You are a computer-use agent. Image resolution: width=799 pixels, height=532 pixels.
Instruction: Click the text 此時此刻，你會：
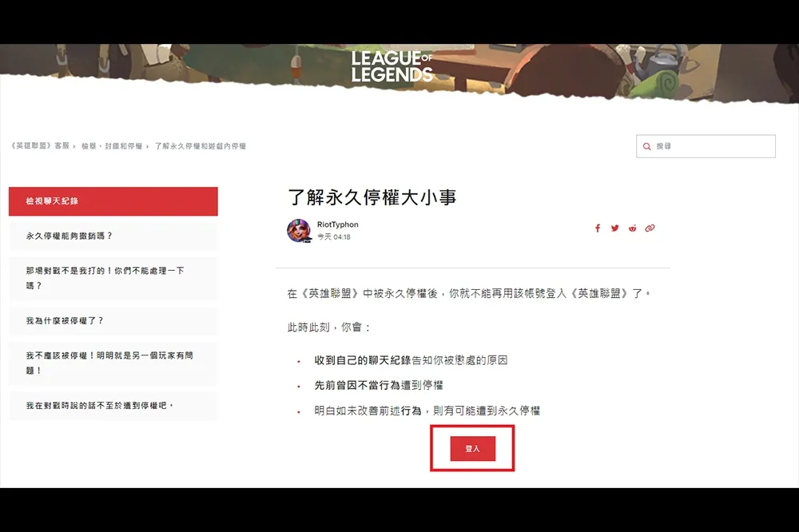(x=329, y=328)
